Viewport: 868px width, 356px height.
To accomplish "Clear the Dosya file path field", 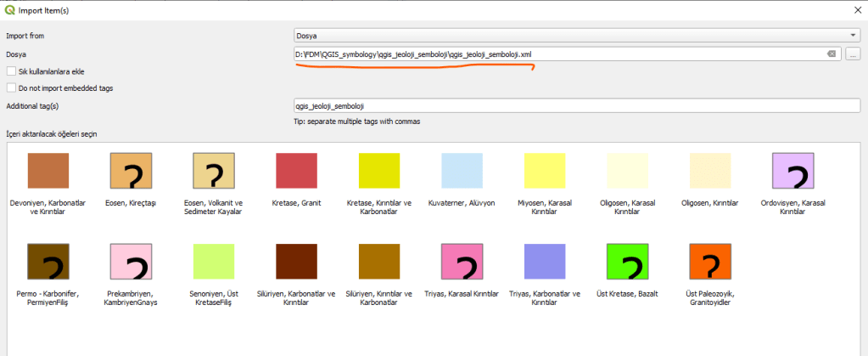I will [831, 54].
